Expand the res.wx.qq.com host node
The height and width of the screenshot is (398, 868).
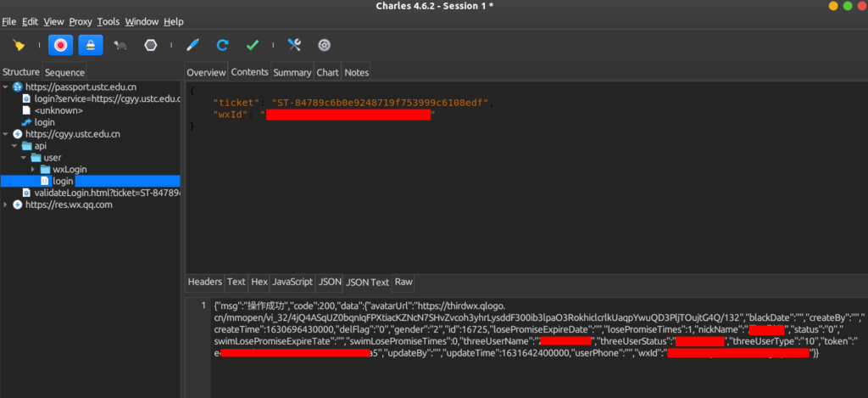coord(7,205)
